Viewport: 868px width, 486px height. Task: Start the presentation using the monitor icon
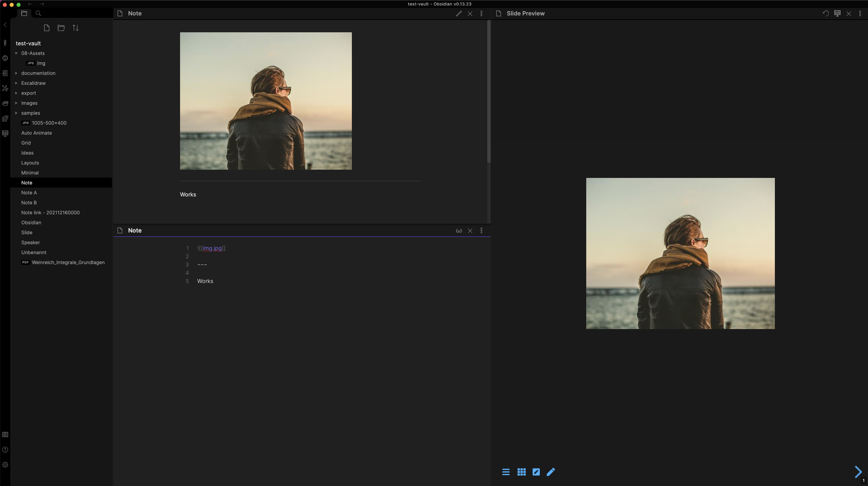click(x=837, y=13)
